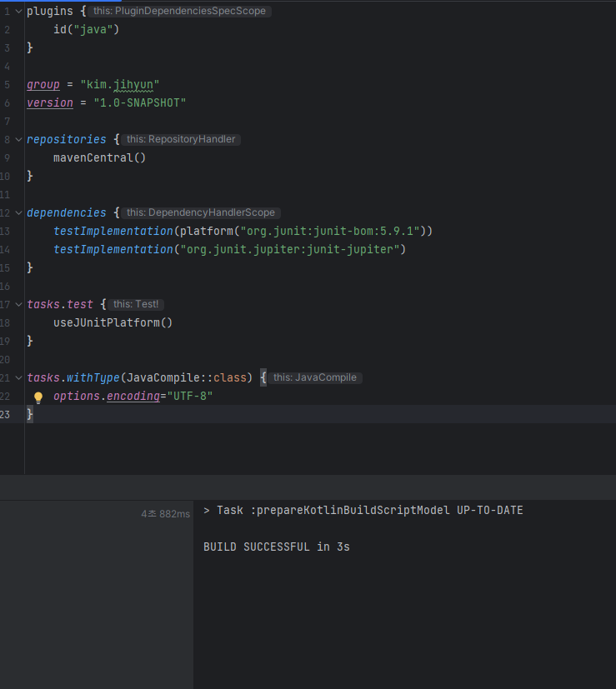Screen dimensions: 616x689
Task: Click the junit-jupiter dependency string
Action: coord(290,250)
